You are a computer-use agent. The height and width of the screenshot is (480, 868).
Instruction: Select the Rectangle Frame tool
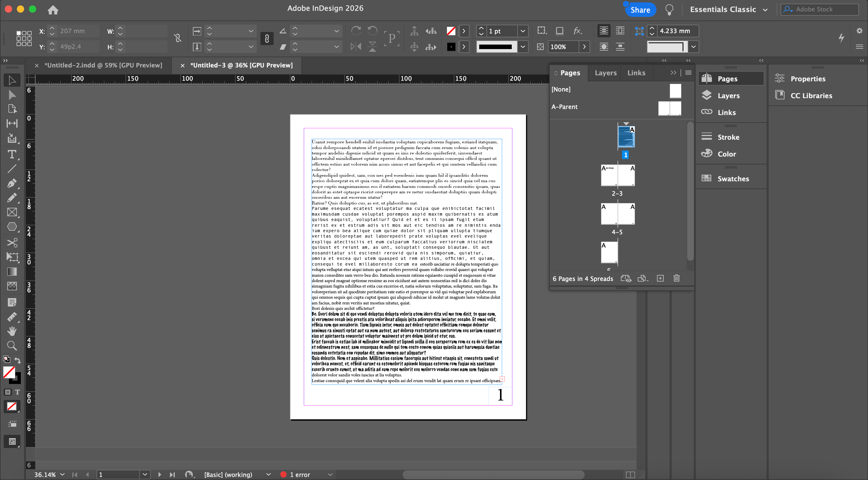click(x=12, y=212)
